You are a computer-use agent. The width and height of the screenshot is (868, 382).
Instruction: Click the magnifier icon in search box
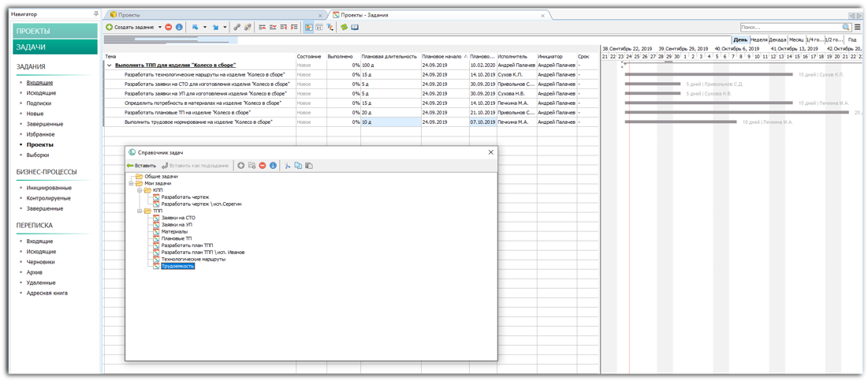[846, 28]
